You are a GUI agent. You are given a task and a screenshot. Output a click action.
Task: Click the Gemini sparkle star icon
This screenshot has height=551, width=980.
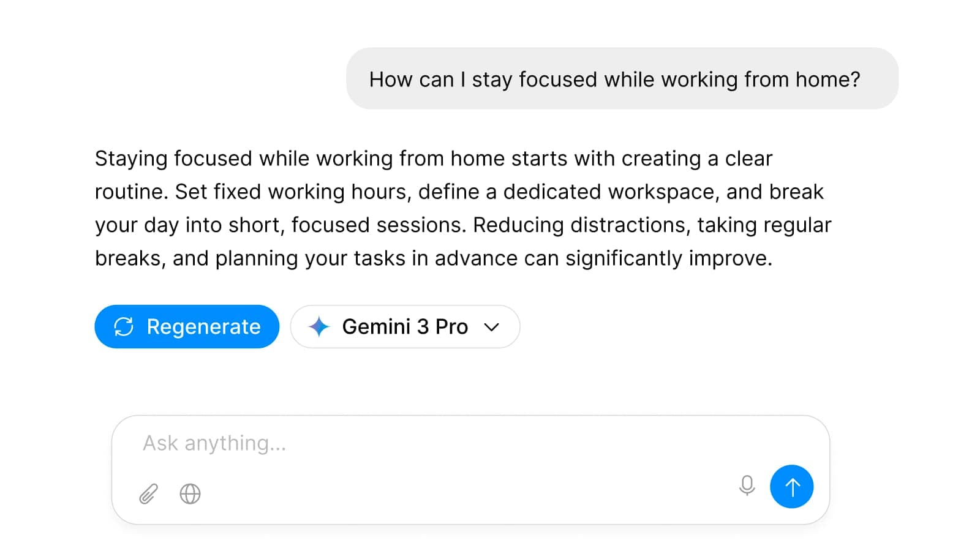[318, 327]
